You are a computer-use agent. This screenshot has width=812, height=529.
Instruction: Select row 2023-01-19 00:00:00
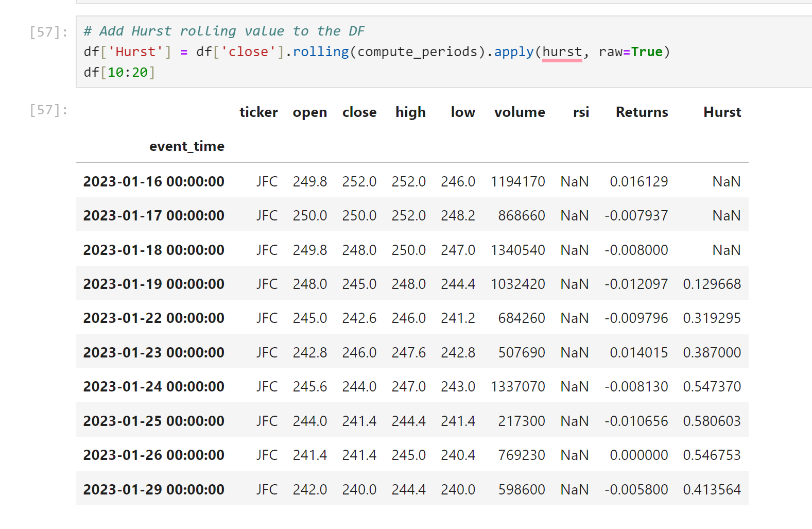coord(412,284)
